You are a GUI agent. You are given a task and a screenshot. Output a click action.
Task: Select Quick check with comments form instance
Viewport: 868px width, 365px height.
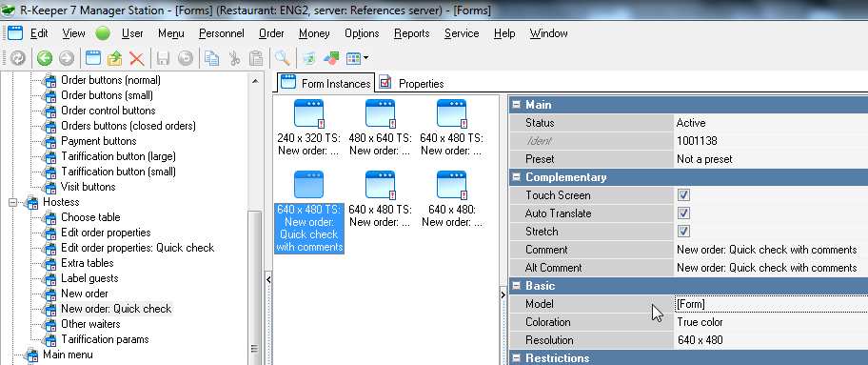tap(309, 213)
